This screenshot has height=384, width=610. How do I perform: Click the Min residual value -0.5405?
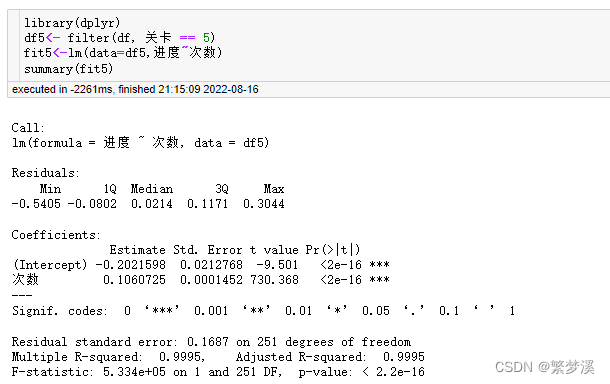(x=36, y=204)
